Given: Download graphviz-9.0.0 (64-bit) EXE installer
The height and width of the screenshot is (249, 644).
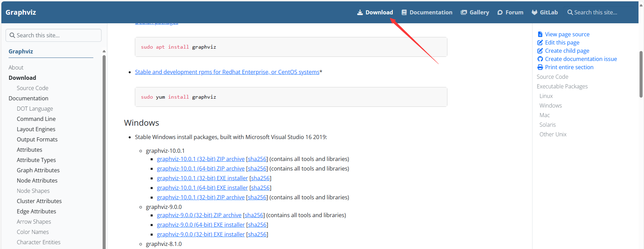Looking at the screenshot, I should [x=201, y=225].
